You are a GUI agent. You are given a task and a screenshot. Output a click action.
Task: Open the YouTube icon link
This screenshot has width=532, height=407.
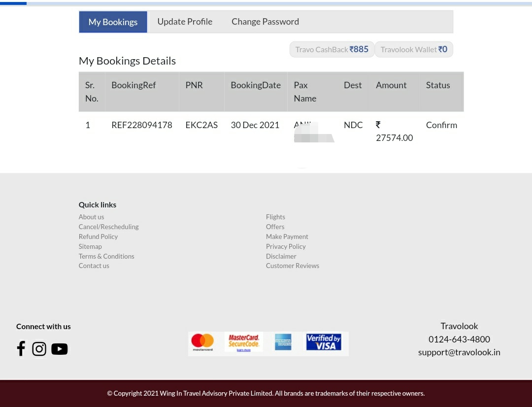click(x=60, y=349)
